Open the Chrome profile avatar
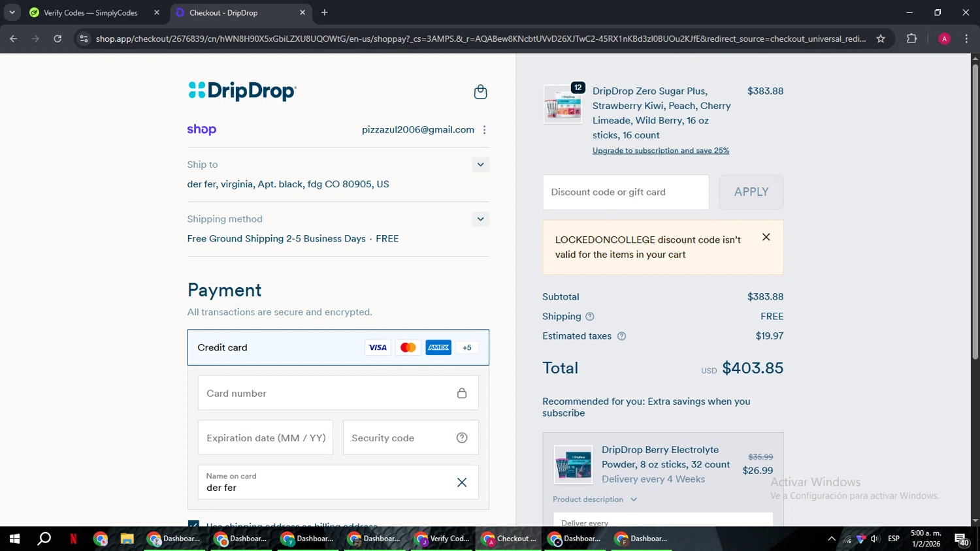 pos(944,39)
